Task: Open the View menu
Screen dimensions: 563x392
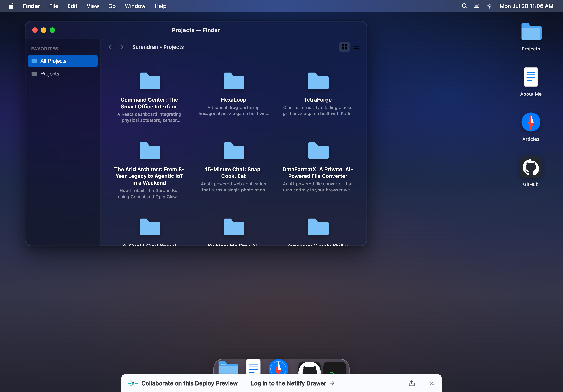Action: tap(93, 6)
